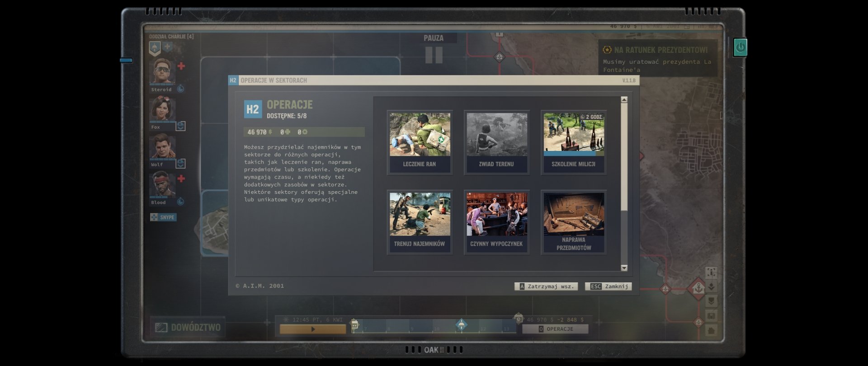Click Steroid's red wounded cross icon
The height and width of the screenshot is (366, 868).
[x=181, y=66]
